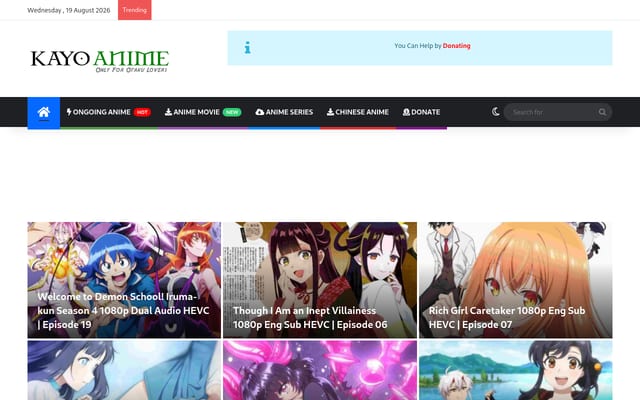Follow the Donating link in the banner
Viewport: 640px width, 400px height.
click(x=456, y=46)
